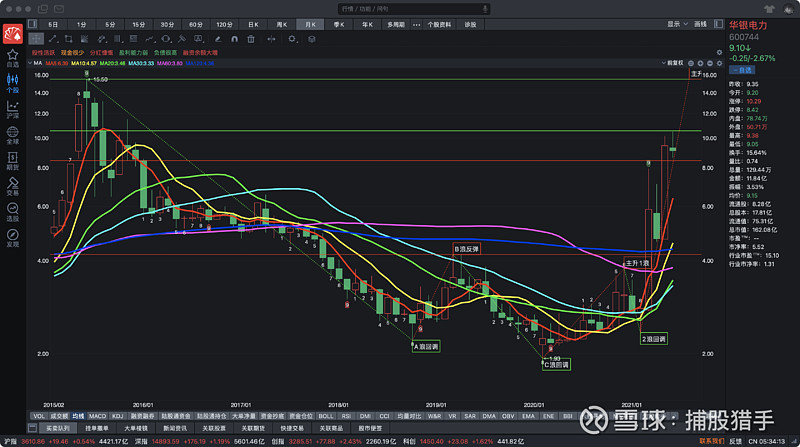
Task: Select the wave line drawing tool
Action: pos(149,39)
